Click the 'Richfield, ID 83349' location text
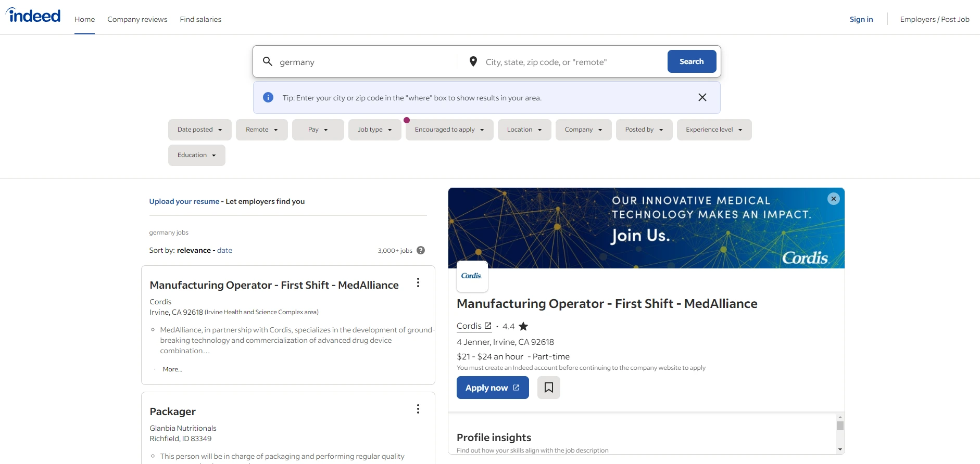Screen dimensions: 980x464 [x=181, y=439]
